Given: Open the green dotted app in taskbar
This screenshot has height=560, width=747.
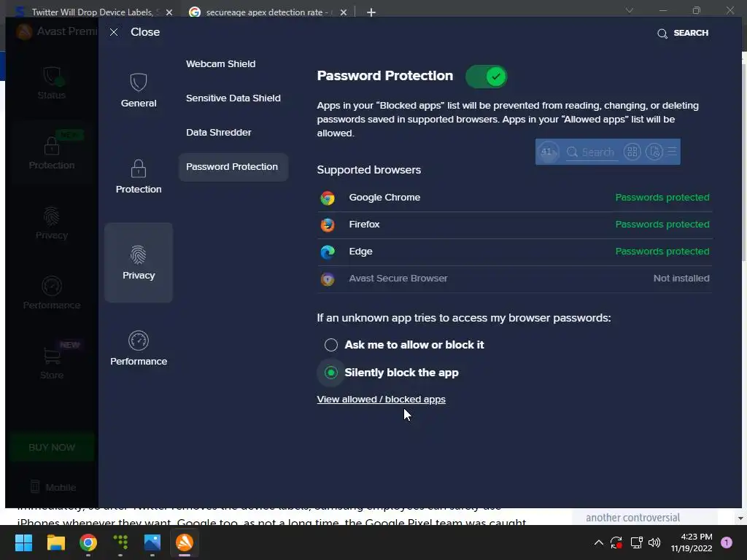Looking at the screenshot, I should pos(120,542).
